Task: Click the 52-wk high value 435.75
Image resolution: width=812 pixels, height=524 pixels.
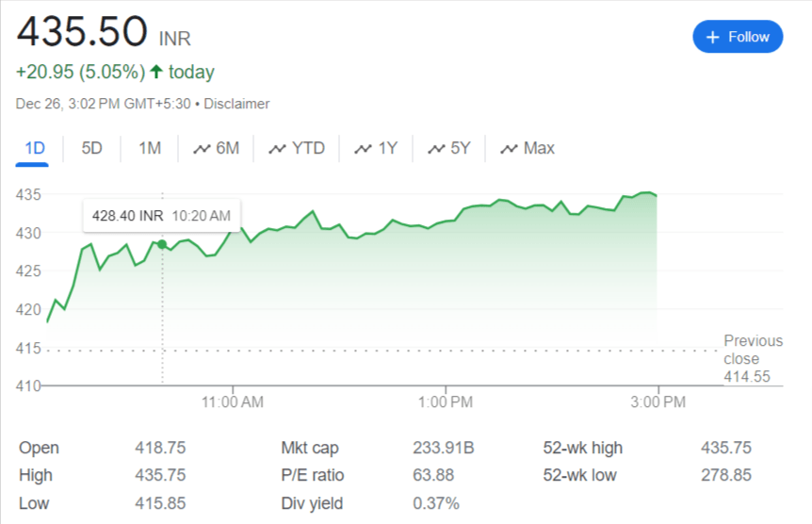Action: pyautogui.click(x=726, y=448)
